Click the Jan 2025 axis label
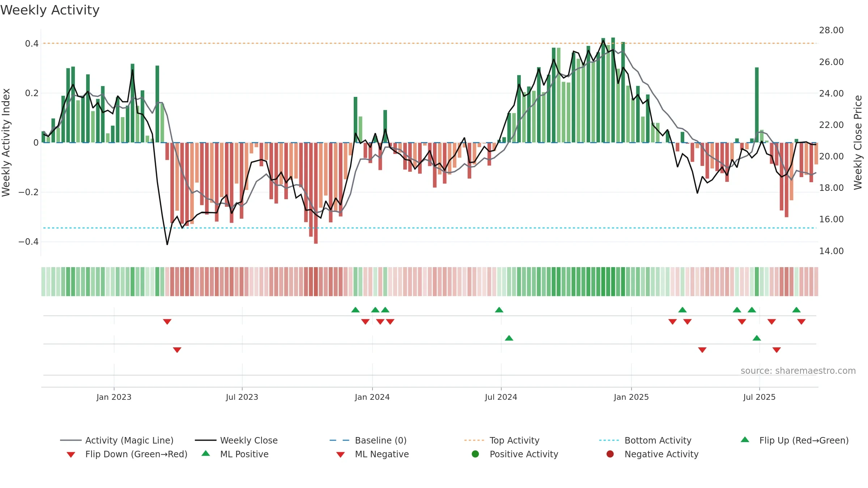This screenshot has height=488, width=868. coord(631,397)
